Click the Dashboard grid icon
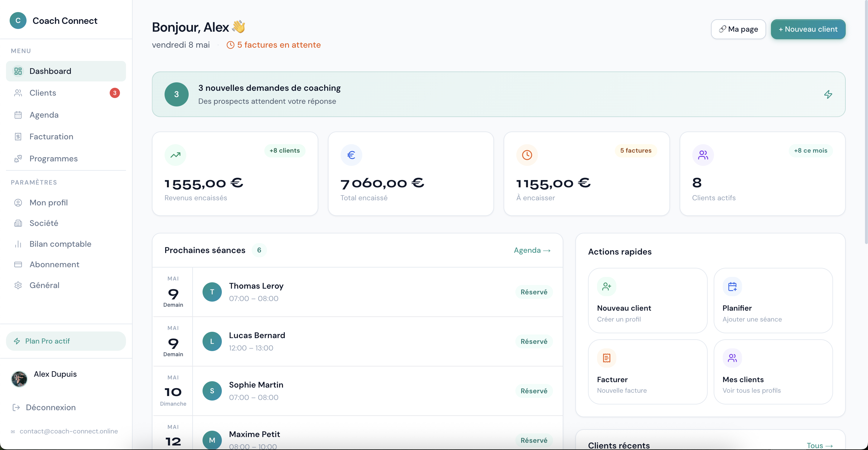The image size is (868, 450). [x=18, y=71]
